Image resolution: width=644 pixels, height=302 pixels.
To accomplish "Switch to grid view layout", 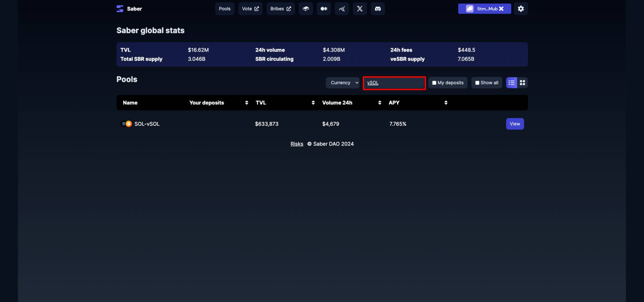I will (523, 83).
